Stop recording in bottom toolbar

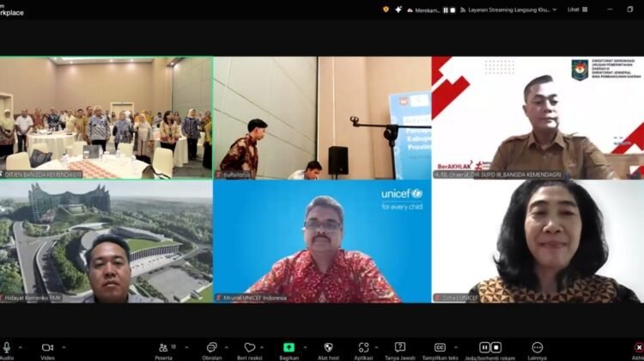pos(495,348)
